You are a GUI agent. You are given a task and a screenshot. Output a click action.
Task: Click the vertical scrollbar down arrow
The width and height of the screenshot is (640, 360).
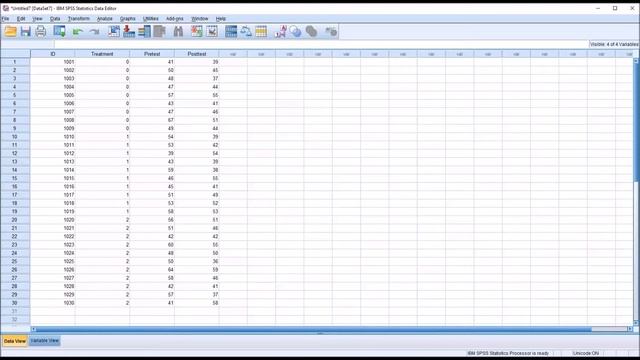coord(636,323)
